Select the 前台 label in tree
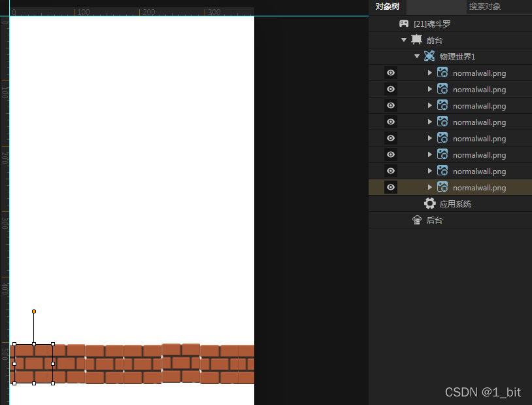This screenshot has height=405, width=532. 434,41
